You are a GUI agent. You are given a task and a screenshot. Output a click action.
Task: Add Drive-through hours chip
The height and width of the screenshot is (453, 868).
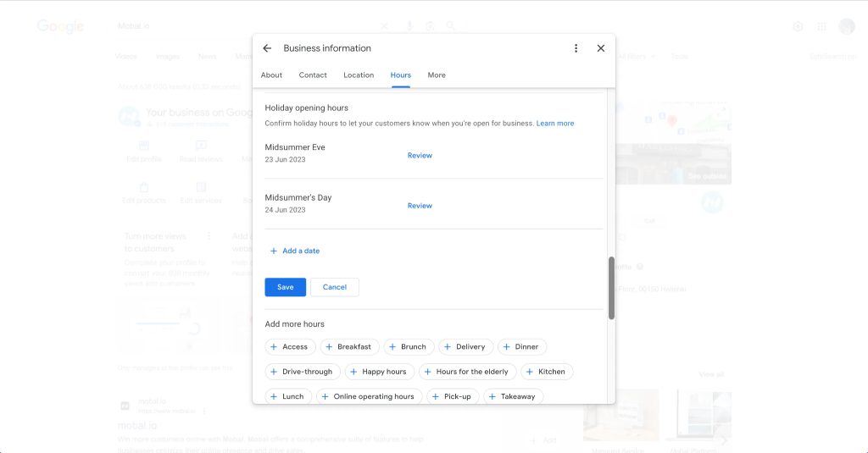tap(303, 372)
